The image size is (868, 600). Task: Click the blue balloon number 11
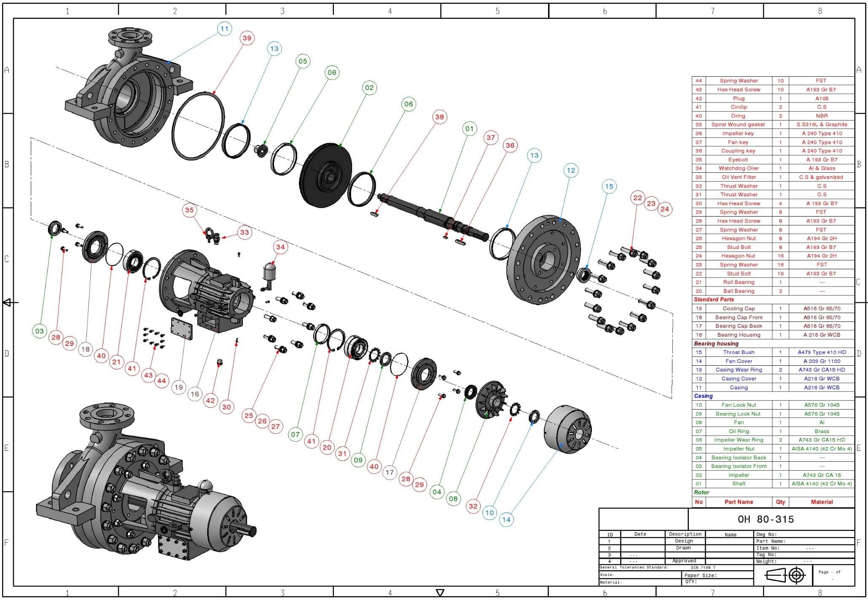click(224, 29)
